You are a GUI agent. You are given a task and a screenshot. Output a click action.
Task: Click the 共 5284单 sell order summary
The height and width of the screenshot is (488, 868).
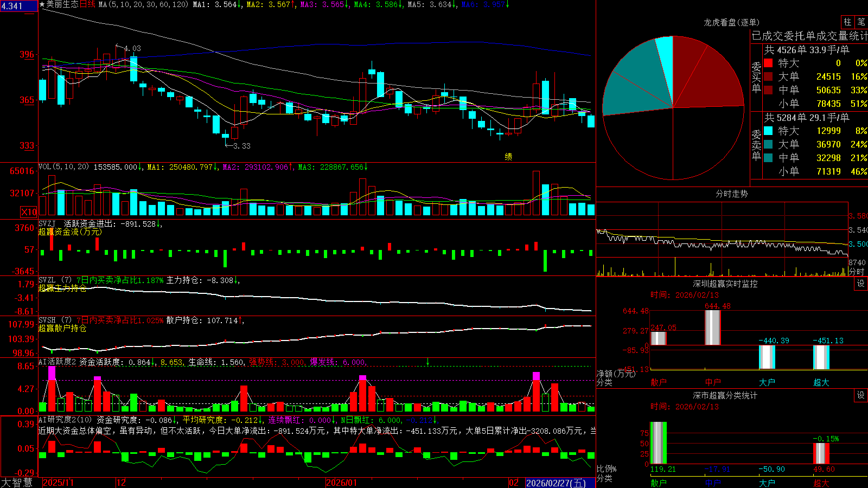point(807,118)
